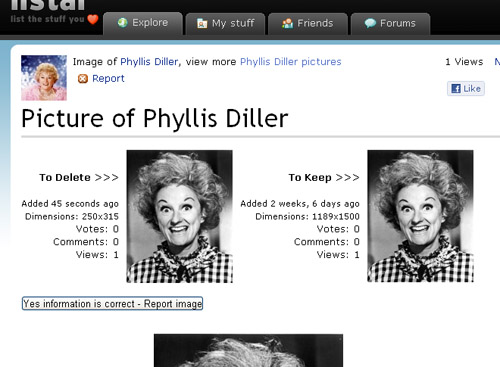Click the '1 Views' counter text
This screenshot has height=367, width=500.
pos(464,62)
